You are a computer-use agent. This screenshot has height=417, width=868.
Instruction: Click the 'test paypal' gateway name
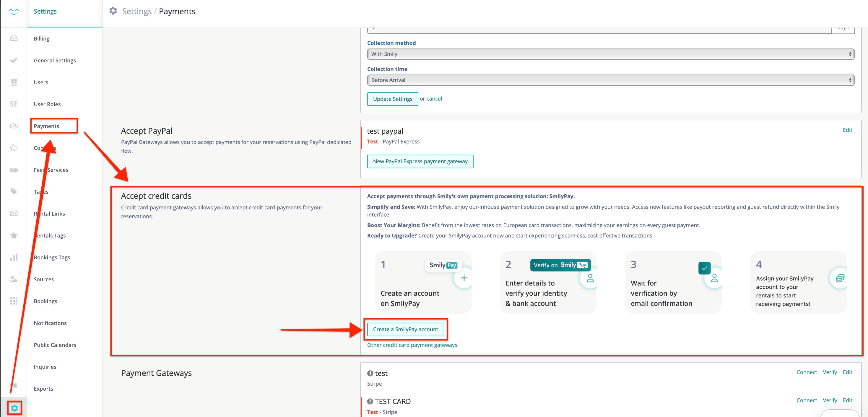pyautogui.click(x=385, y=131)
